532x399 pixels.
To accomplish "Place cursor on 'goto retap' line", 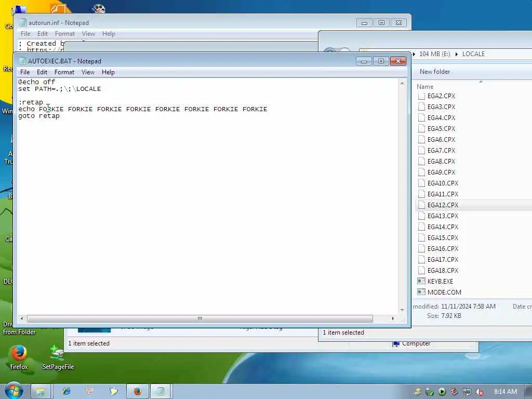I will click(x=39, y=116).
